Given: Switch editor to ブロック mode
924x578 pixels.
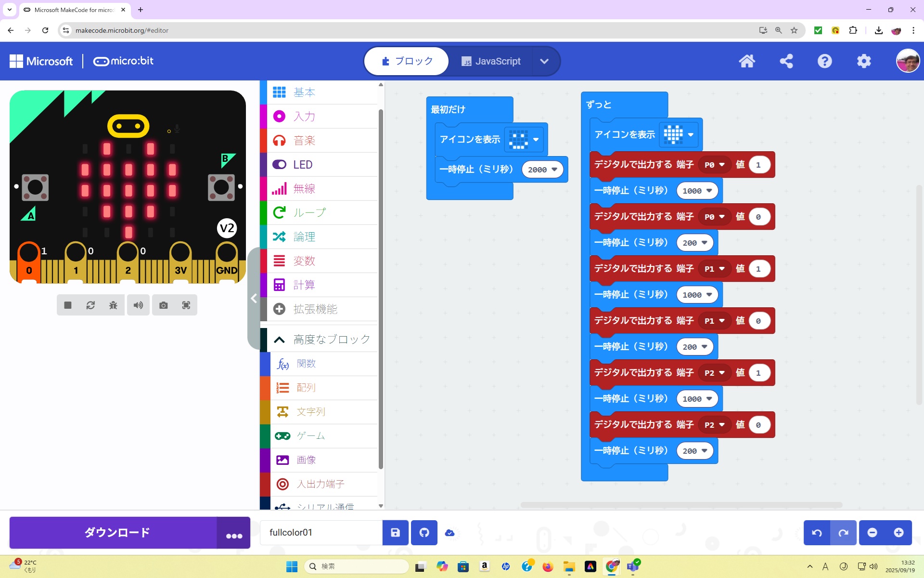Looking at the screenshot, I should pos(407,61).
